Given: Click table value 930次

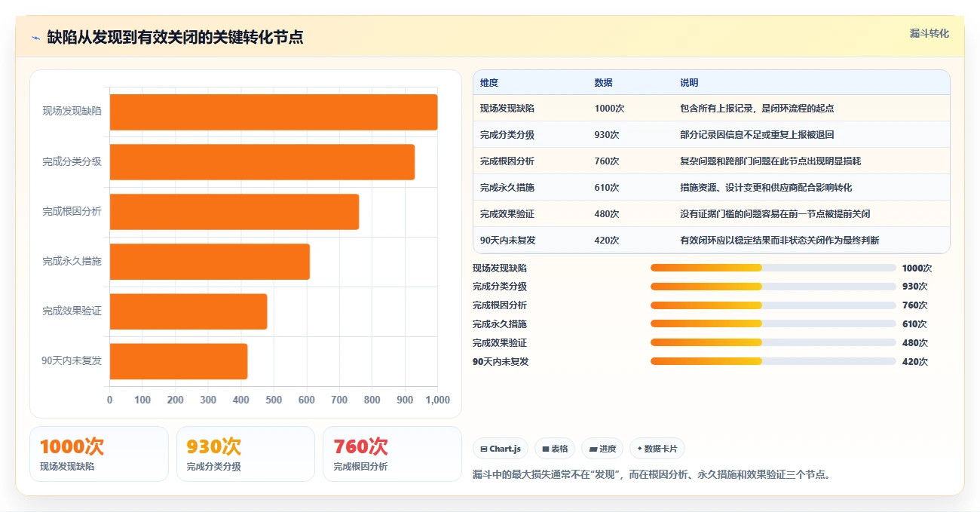Looking at the screenshot, I should (607, 135).
